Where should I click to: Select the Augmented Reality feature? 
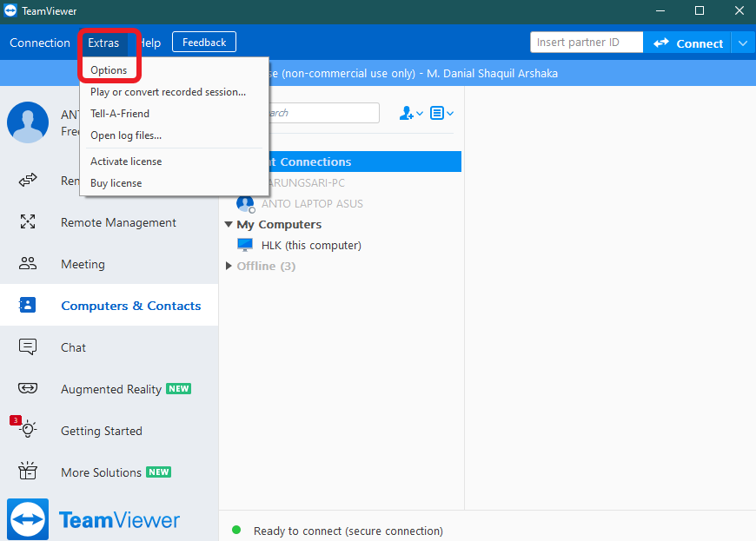point(27,388)
